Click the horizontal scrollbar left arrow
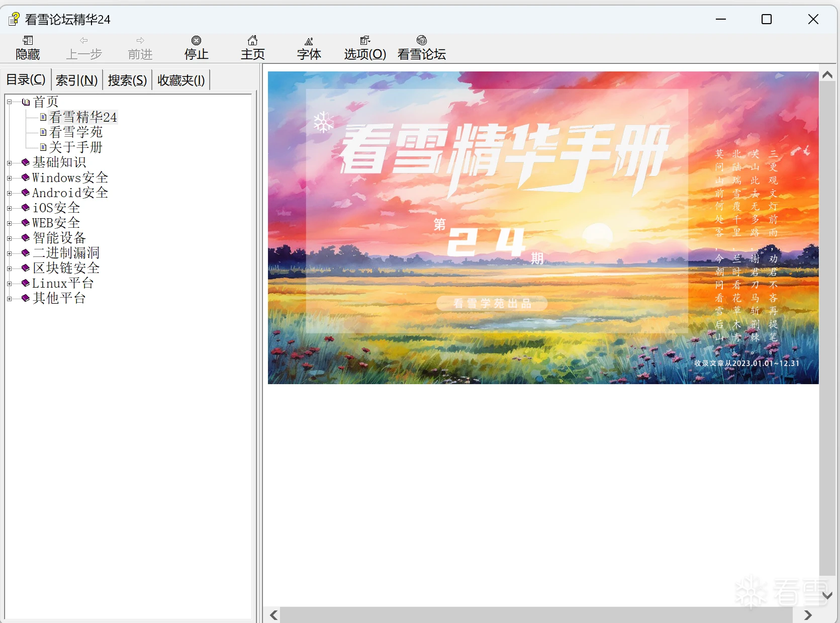 click(x=273, y=615)
